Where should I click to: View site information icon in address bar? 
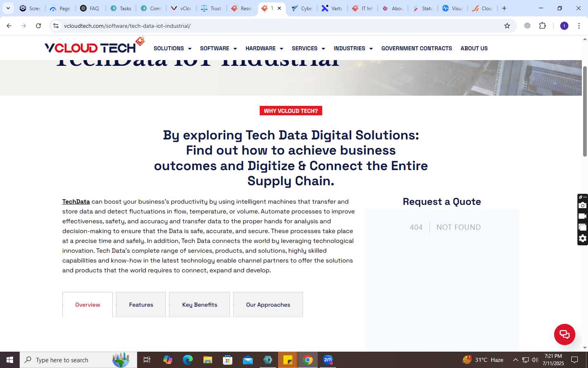(x=56, y=26)
